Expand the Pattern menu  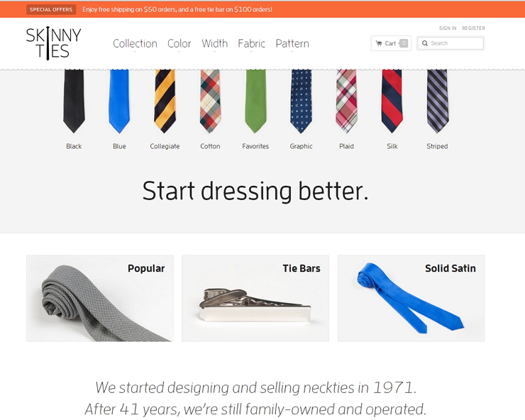pyautogui.click(x=292, y=43)
